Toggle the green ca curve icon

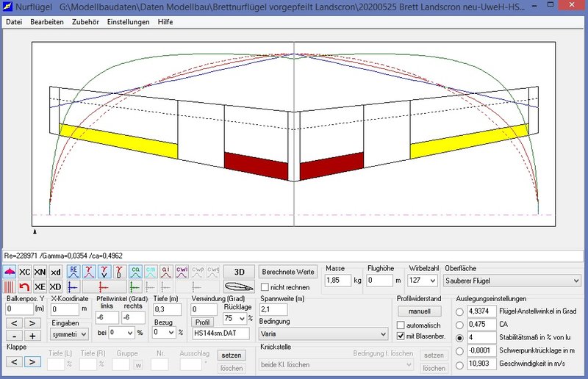(x=135, y=272)
